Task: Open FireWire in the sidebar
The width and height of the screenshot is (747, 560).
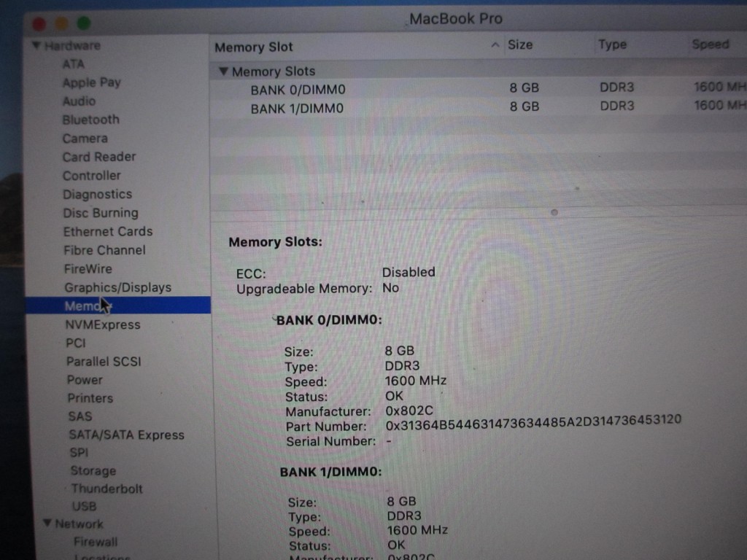Action: click(x=88, y=269)
